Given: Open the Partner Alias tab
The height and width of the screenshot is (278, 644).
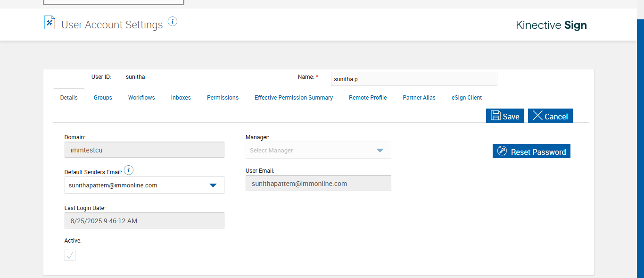Looking at the screenshot, I should point(419,98).
